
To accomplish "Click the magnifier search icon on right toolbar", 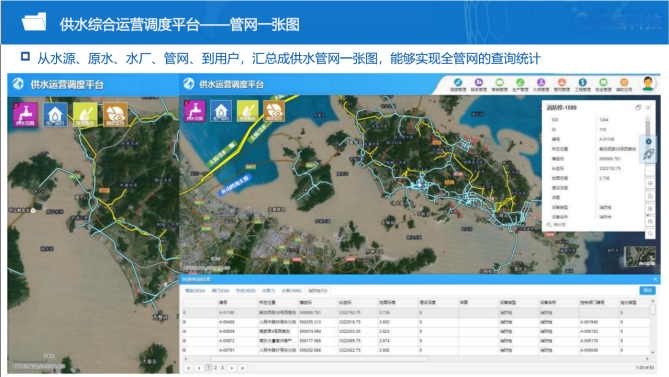I will pyautogui.click(x=650, y=234).
